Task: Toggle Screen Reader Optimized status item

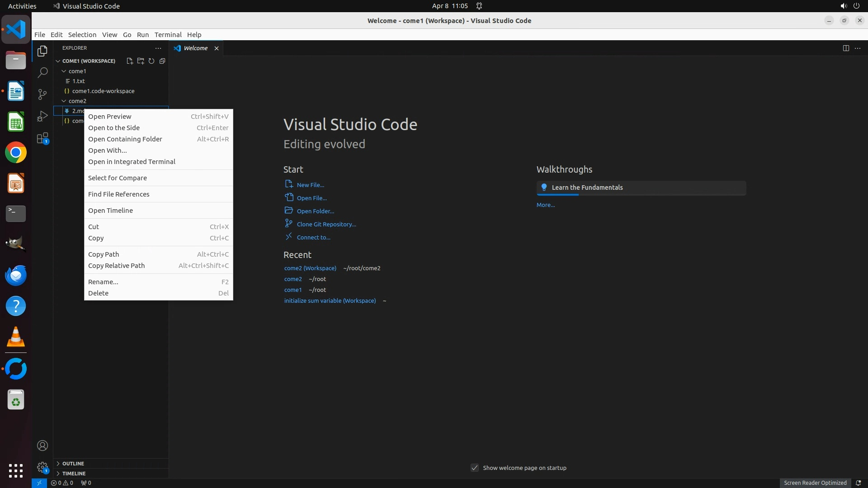Action: tap(815, 483)
